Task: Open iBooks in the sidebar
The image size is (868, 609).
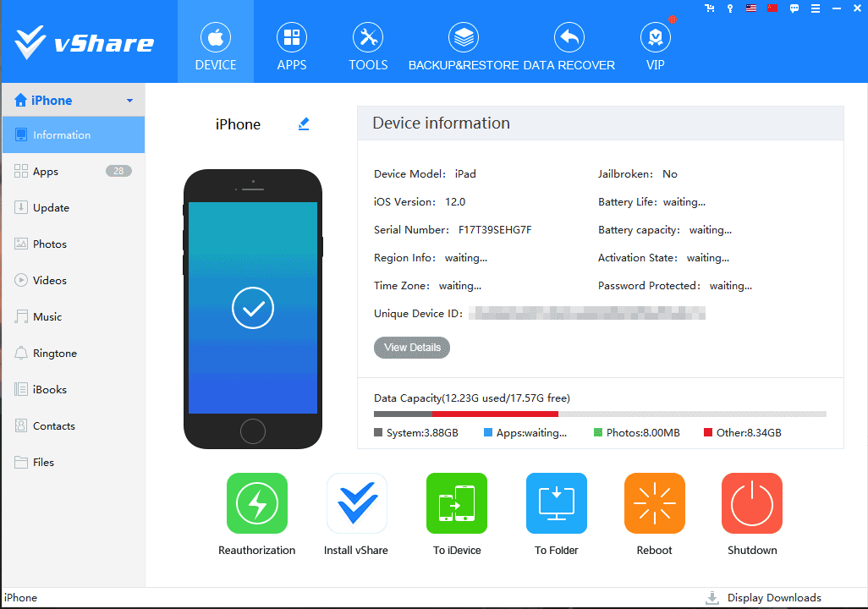Action: point(74,389)
